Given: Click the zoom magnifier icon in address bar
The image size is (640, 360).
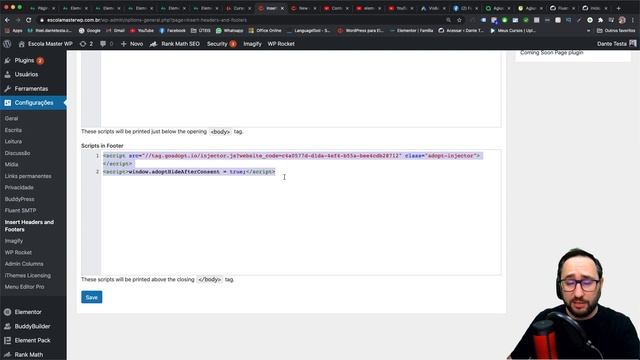Looking at the screenshot, I should [448, 20].
